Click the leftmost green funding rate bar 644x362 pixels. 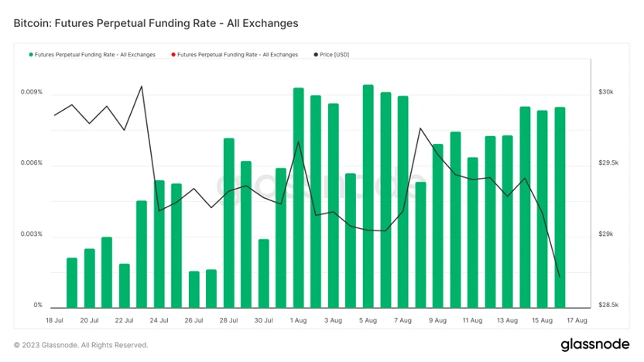click(72, 283)
